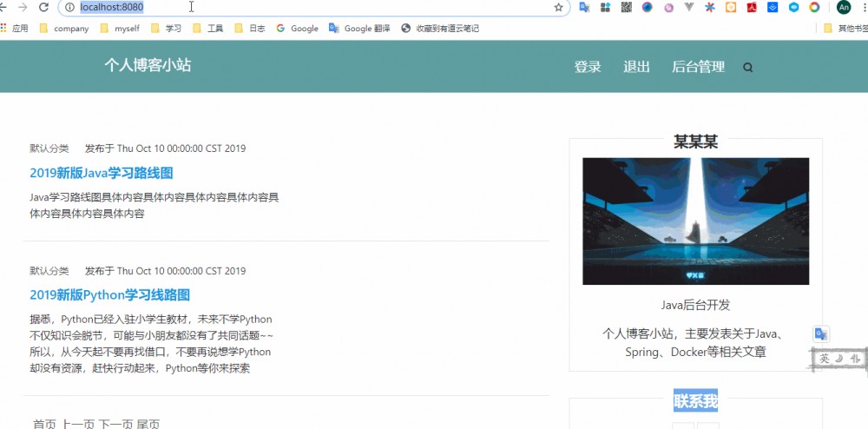Bookmark this page with the star icon

558,7
